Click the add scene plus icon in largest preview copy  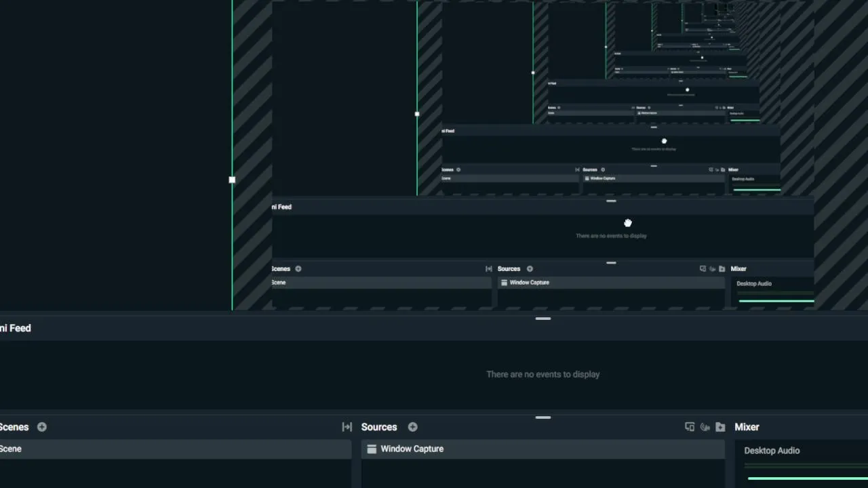coord(298,269)
